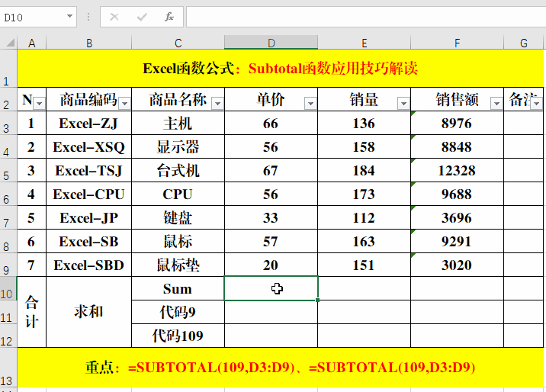Click the '代码109' label cell
Image resolution: width=546 pixels, height=392 pixels.
click(178, 336)
